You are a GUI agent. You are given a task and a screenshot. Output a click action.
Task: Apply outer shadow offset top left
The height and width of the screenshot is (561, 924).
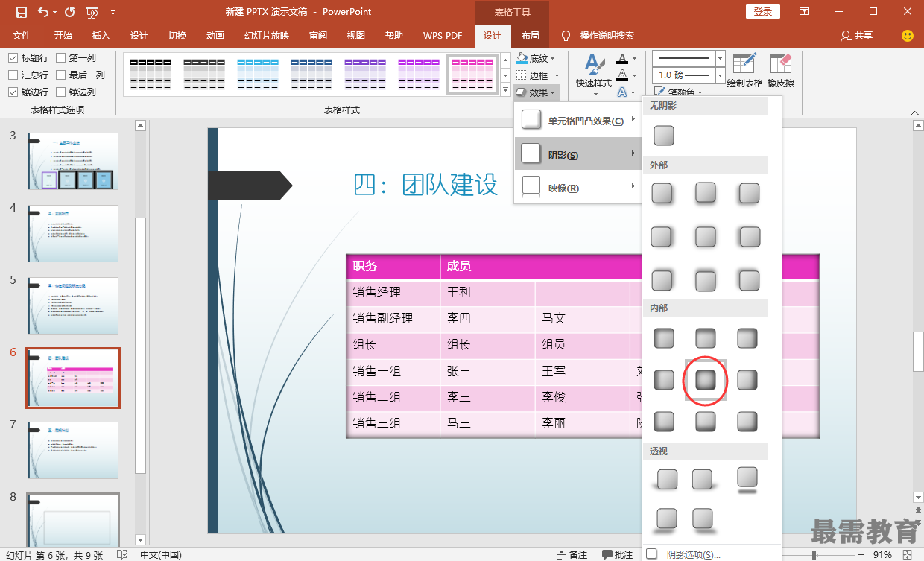pyautogui.click(x=749, y=280)
